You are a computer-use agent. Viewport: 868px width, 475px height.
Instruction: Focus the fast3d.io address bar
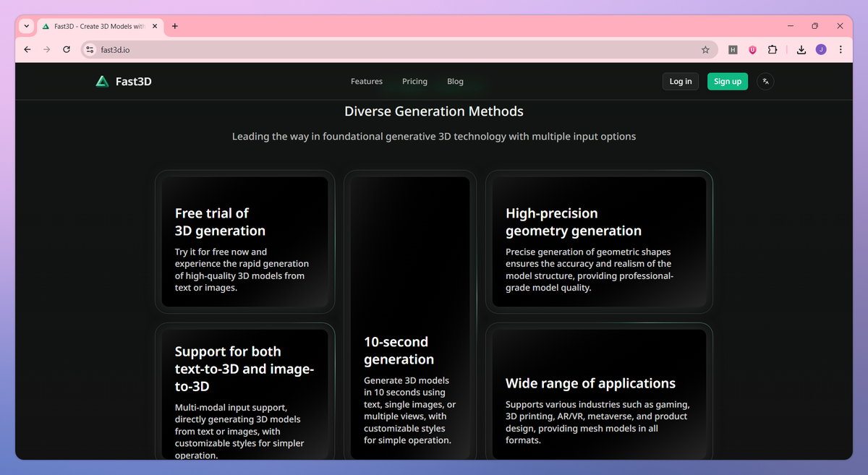(x=398, y=50)
